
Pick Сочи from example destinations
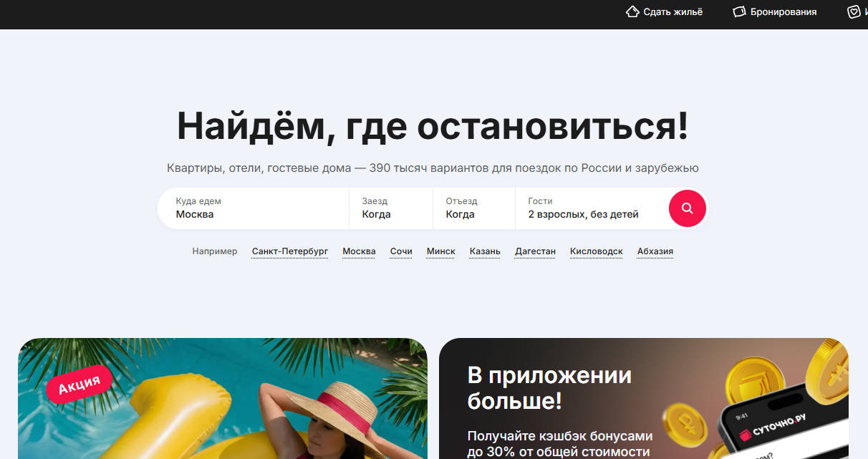click(x=401, y=251)
